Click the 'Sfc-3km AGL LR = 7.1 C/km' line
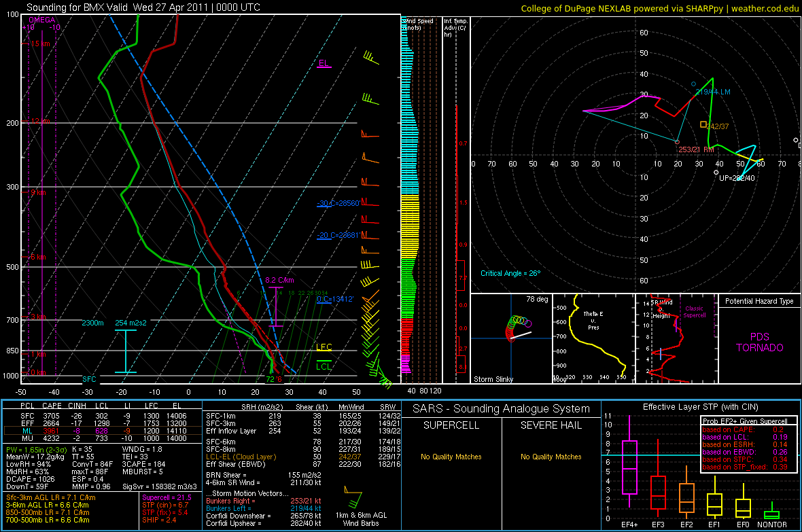 (51, 497)
